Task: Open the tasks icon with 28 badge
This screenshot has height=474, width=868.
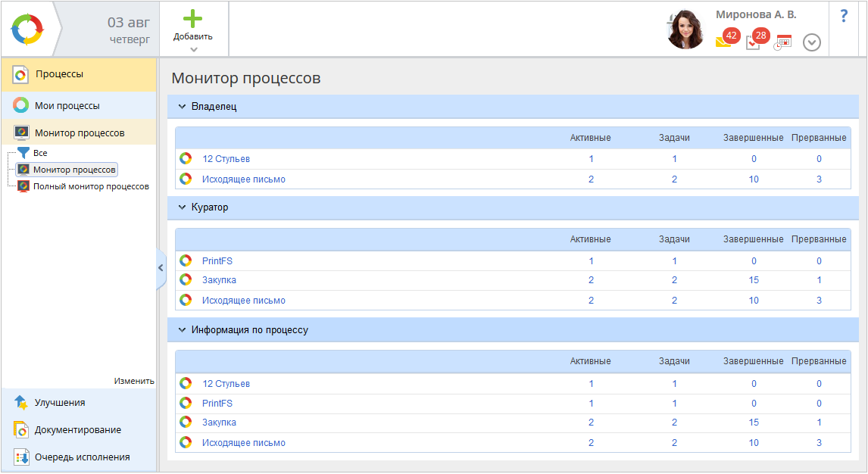Action: [x=753, y=42]
